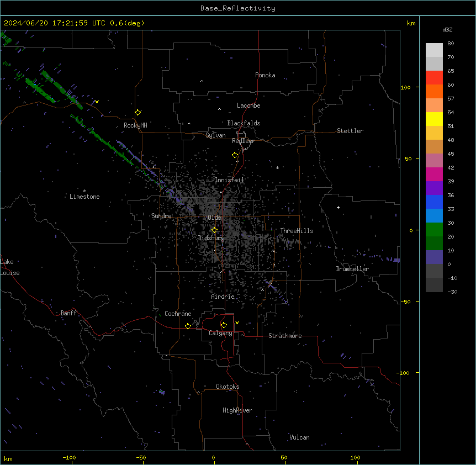
Task: Click the Okotoks label
Action: (228, 387)
